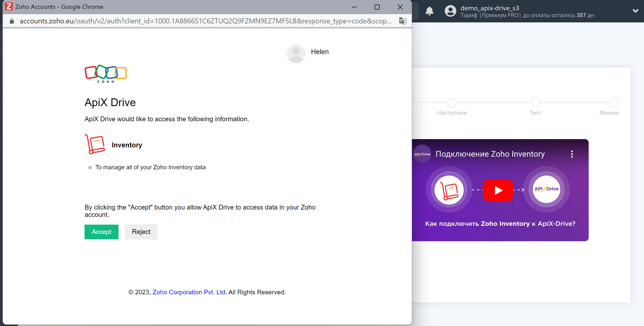Click the Helen account avatar

pos(296,53)
